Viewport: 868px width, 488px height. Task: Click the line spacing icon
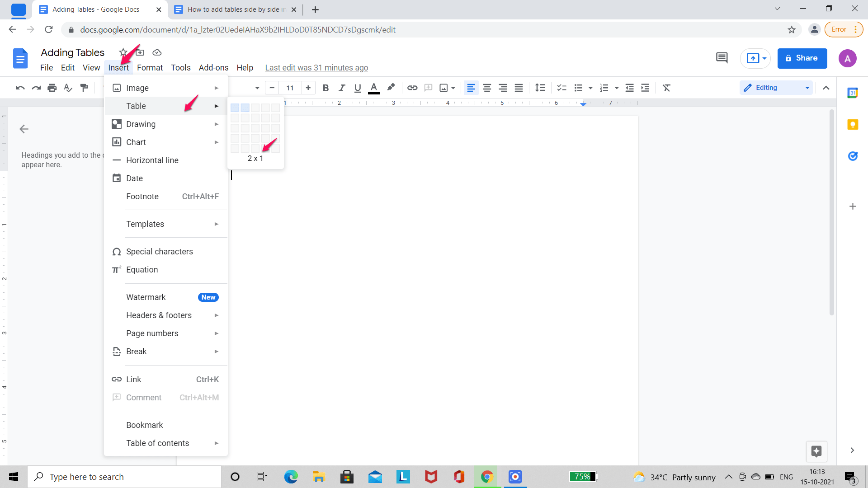(x=539, y=88)
